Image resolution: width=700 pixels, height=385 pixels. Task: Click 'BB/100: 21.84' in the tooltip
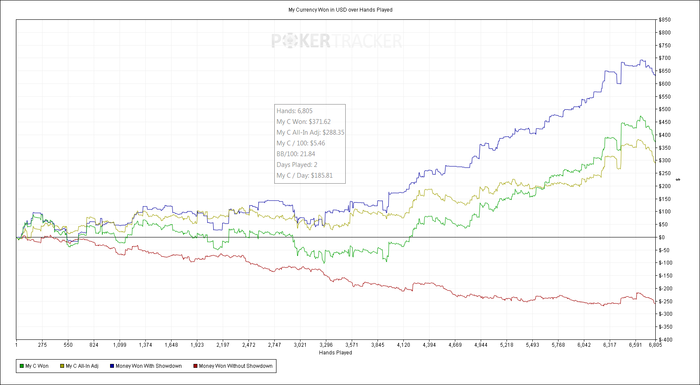click(296, 154)
